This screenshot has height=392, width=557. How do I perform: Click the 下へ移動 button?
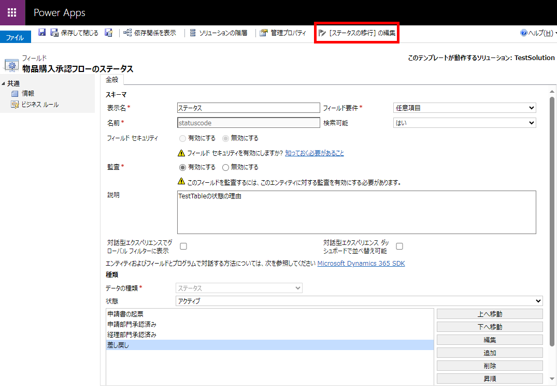(x=490, y=327)
